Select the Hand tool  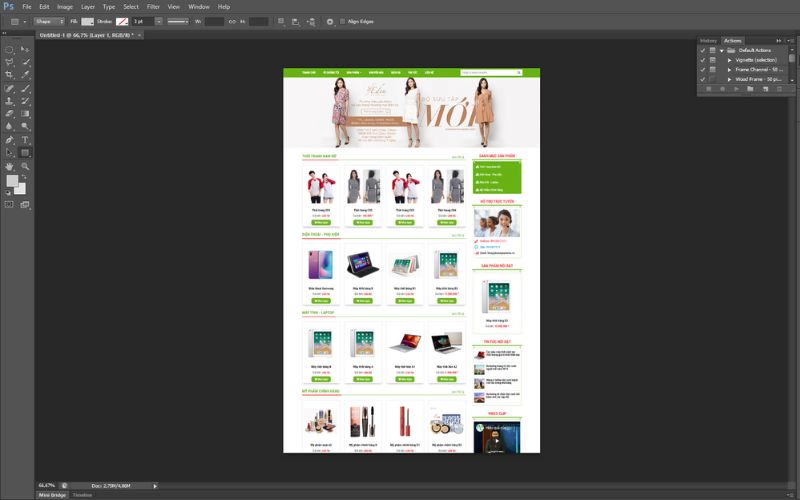(9, 166)
